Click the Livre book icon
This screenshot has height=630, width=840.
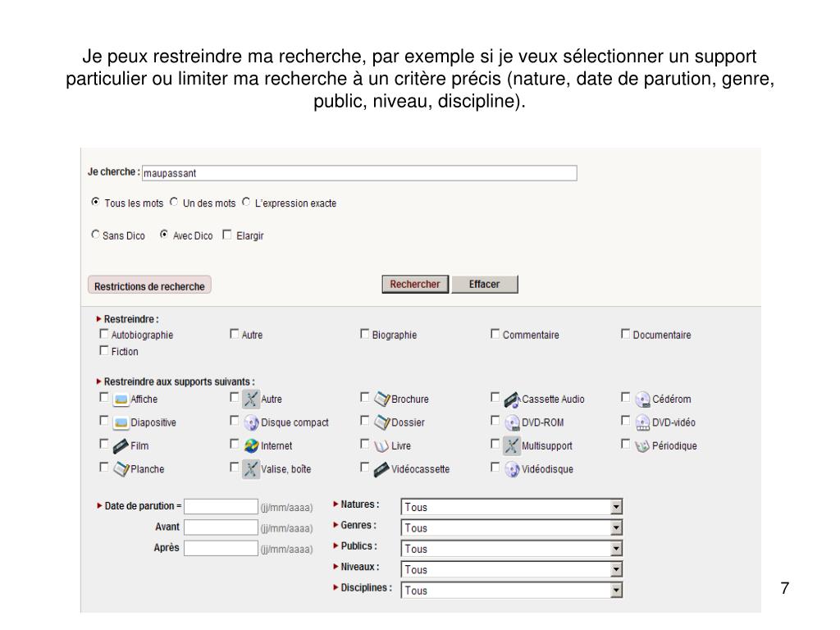[x=381, y=445]
